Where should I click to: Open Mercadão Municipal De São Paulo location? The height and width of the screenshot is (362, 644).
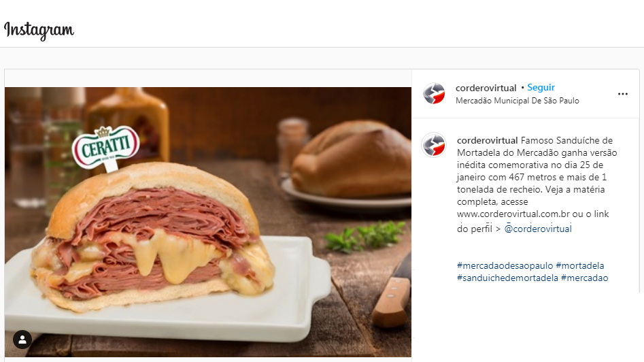pyautogui.click(x=517, y=101)
